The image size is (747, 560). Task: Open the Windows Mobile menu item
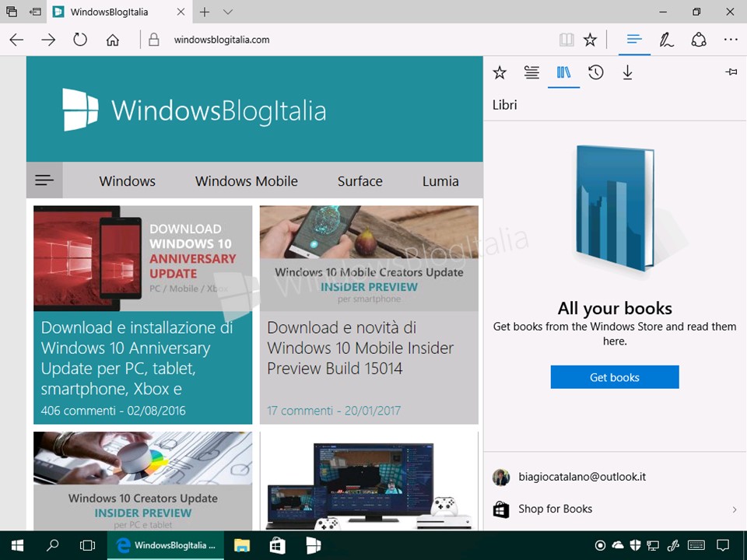pos(247,181)
